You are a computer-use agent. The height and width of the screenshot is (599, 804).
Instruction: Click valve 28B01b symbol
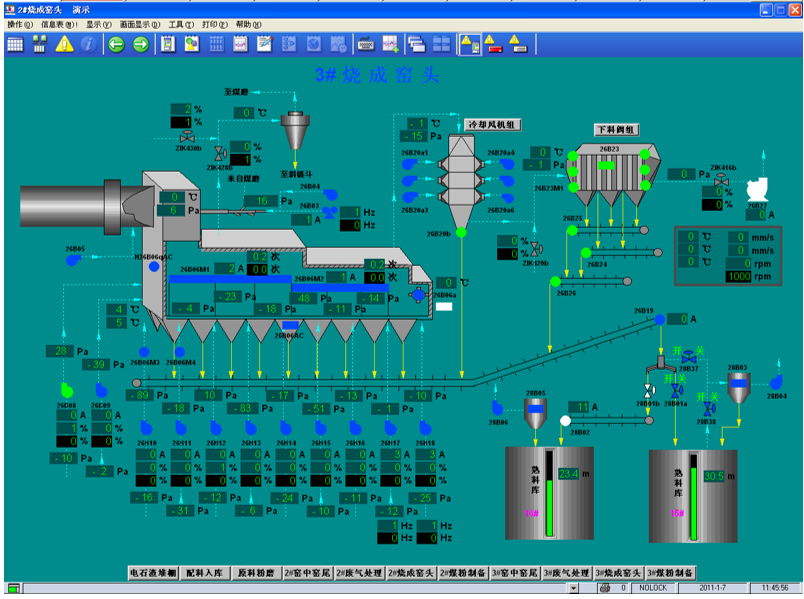pos(649,391)
